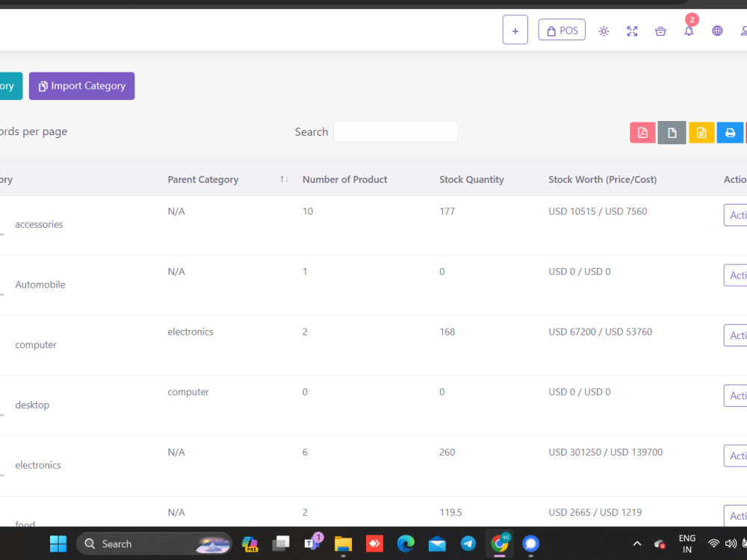Open Chrome from the taskbar
Image resolution: width=747 pixels, height=560 pixels.
coord(499,544)
